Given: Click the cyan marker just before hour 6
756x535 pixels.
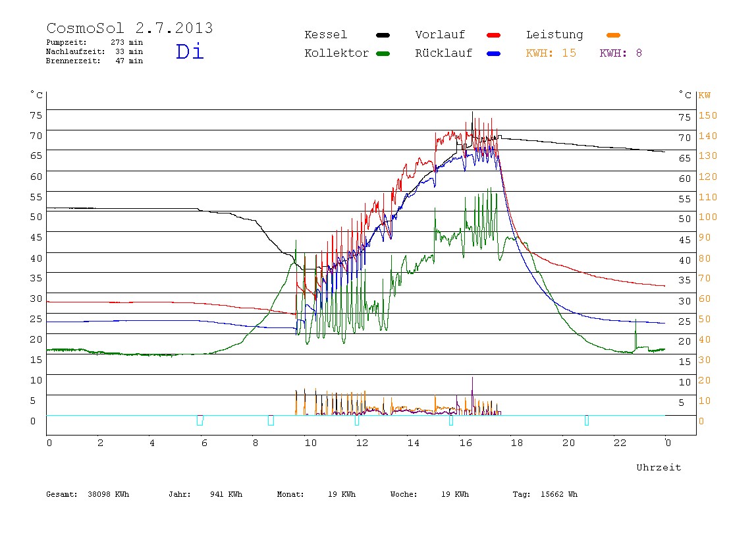Looking at the screenshot, I should [200, 420].
